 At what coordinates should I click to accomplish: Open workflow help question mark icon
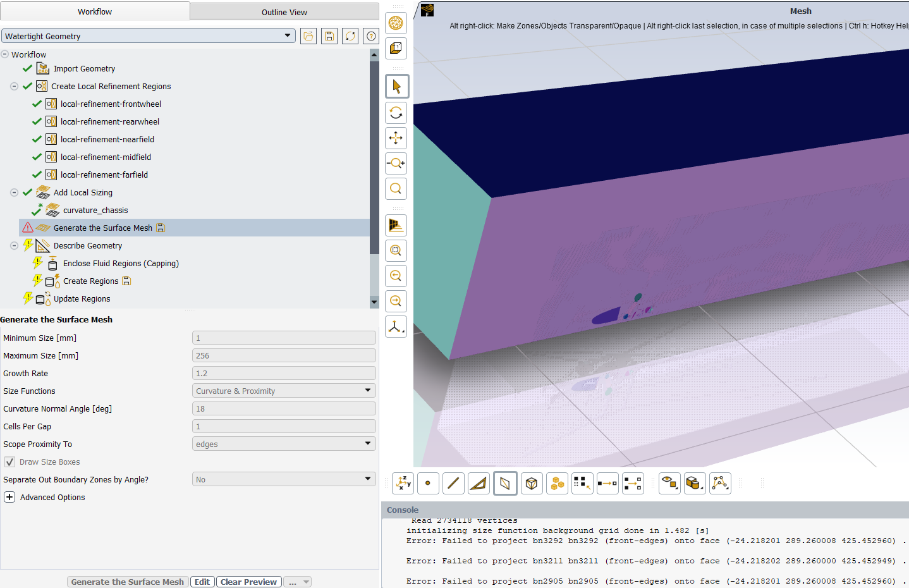(371, 36)
